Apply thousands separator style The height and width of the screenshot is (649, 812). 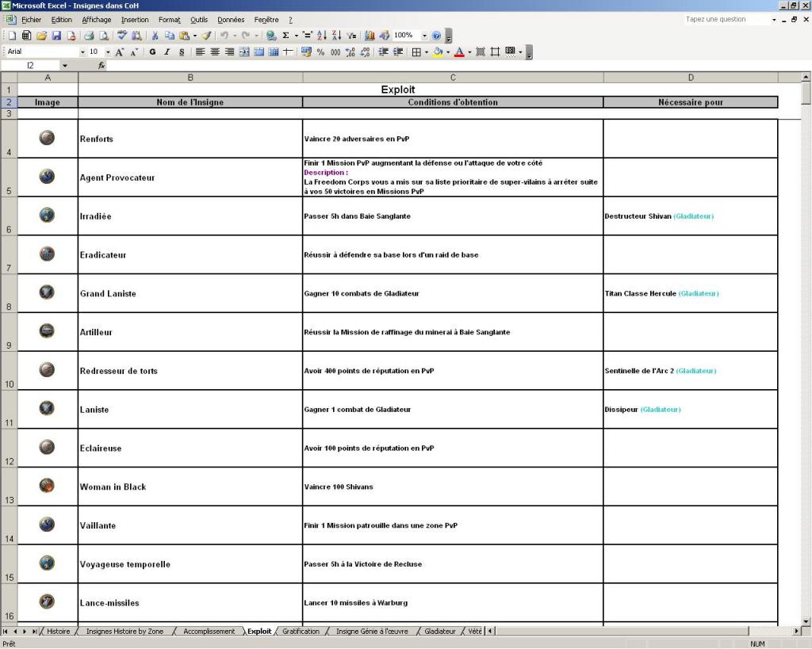click(335, 52)
